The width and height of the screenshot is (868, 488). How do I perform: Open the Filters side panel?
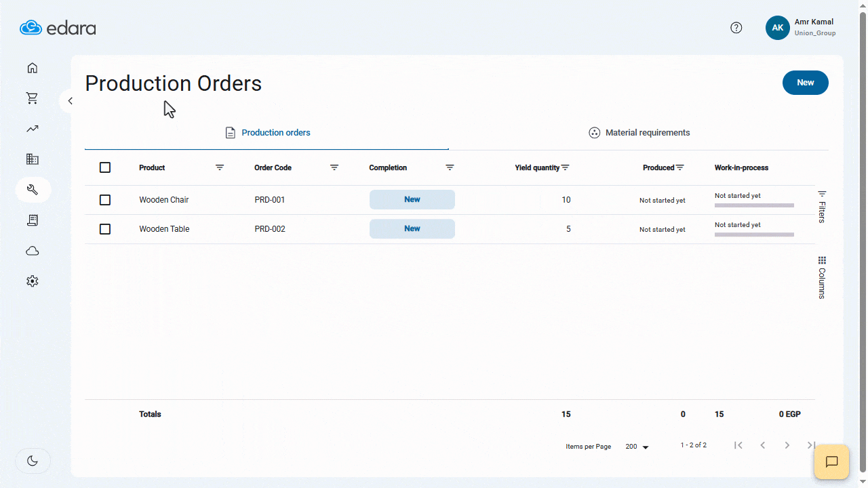(x=822, y=207)
